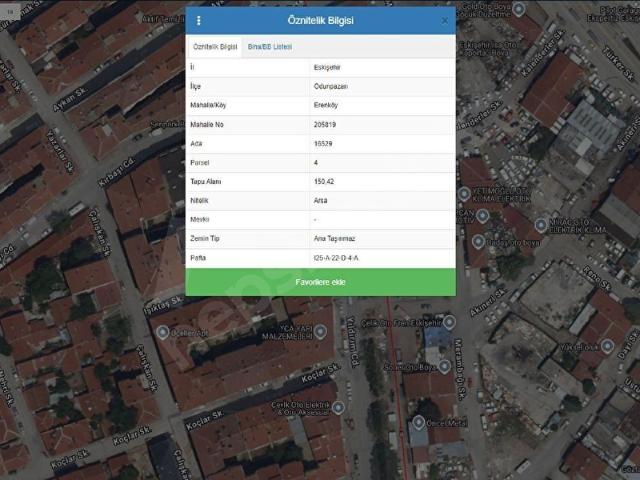
Task: Click the 'Eskişehir' value in İl row
Action: point(327,67)
